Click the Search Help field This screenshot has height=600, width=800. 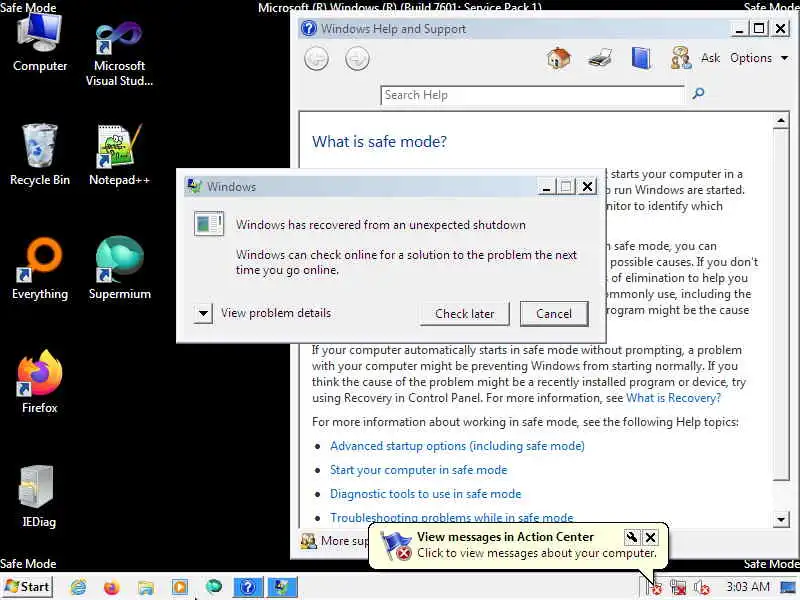coord(532,95)
